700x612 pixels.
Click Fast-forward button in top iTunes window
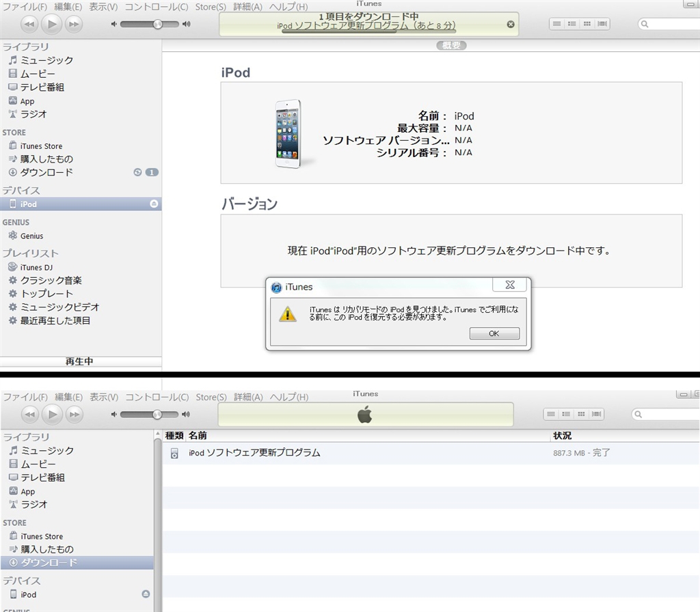pos(74,24)
